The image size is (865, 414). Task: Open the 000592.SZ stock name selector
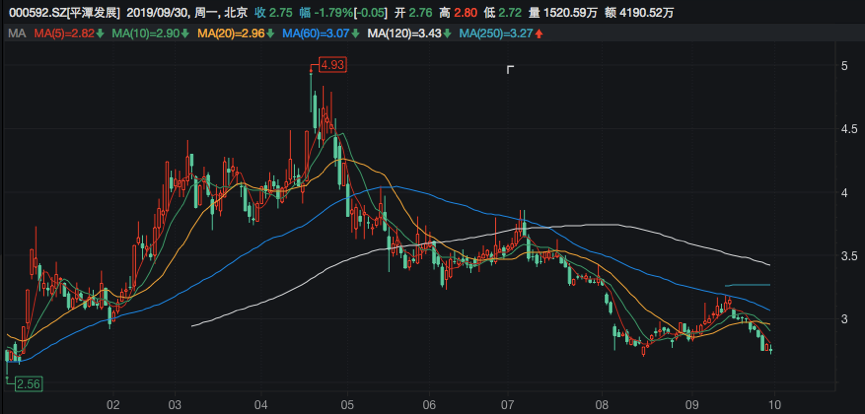[62, 13]
